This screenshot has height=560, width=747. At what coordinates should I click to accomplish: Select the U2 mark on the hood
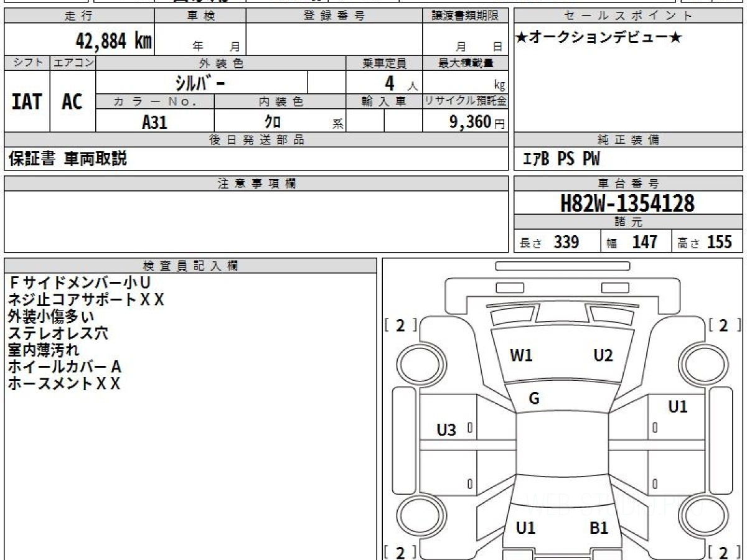coord(603,355)
